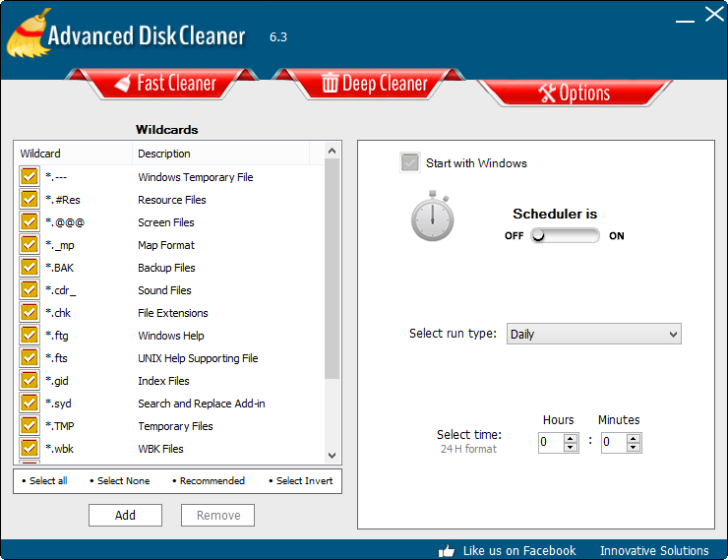Click the wildcard list scroll down arrow
Screen dimensions: 728x560
pos(332,456)
